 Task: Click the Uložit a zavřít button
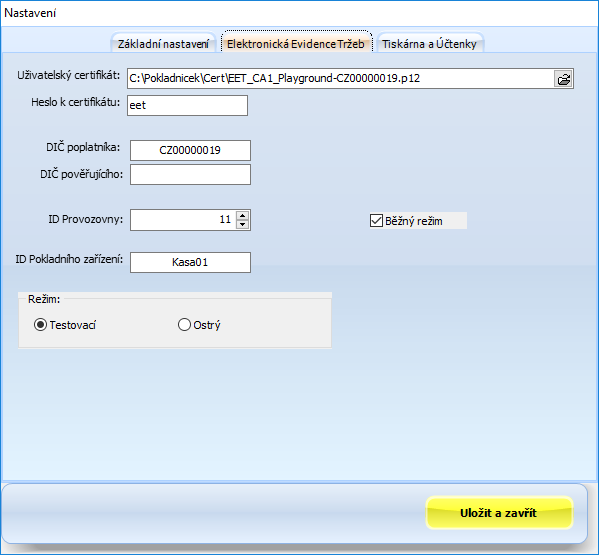499,513
